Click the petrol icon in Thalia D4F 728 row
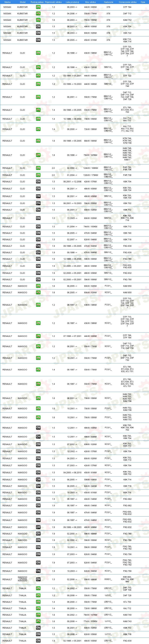149x644 pixels. pos(38,595)
